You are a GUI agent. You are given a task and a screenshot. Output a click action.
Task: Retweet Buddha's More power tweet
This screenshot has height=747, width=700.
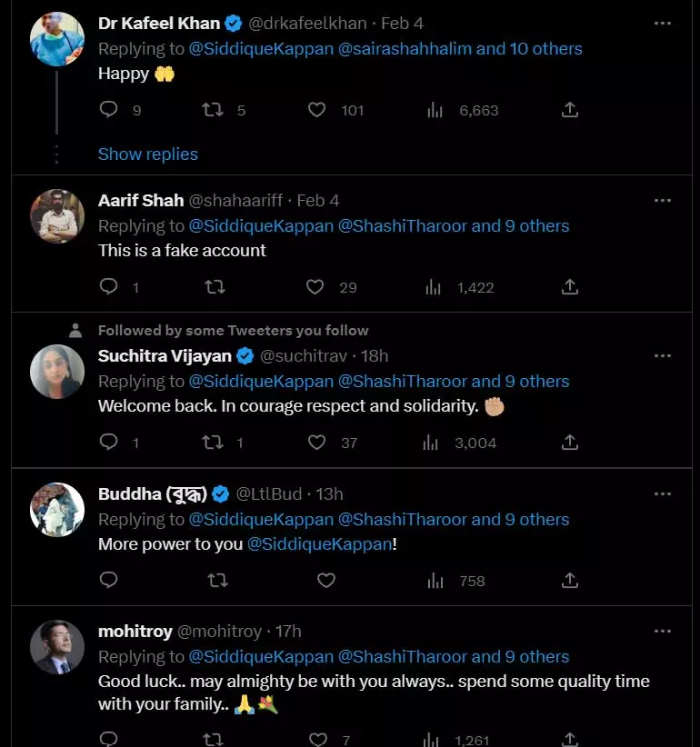tap(217, 581)
